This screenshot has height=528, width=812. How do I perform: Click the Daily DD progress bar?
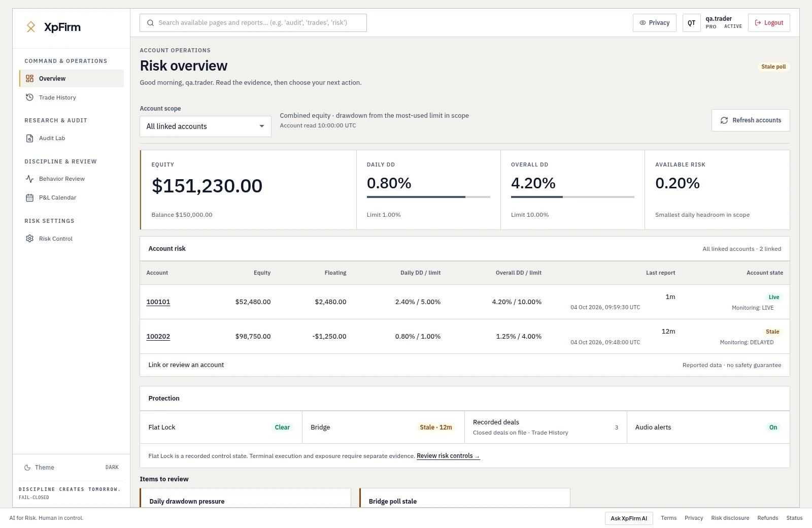pos(428,197)
